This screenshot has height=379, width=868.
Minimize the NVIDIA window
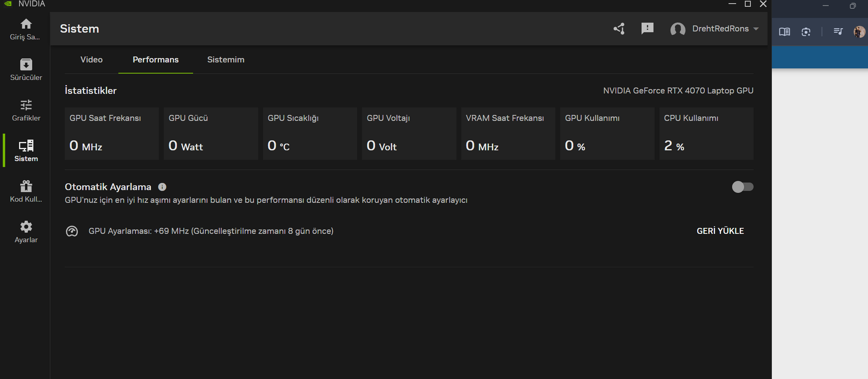point(732,4)
